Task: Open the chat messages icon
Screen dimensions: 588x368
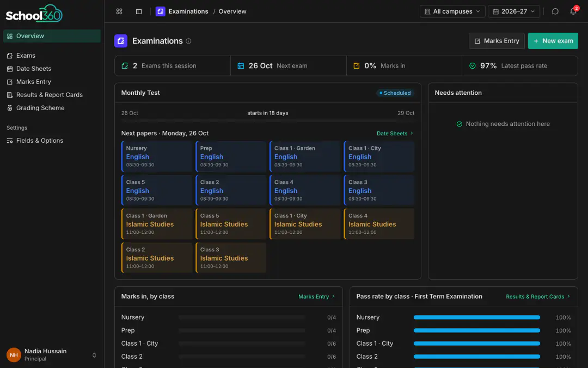Action: [555, 11]
